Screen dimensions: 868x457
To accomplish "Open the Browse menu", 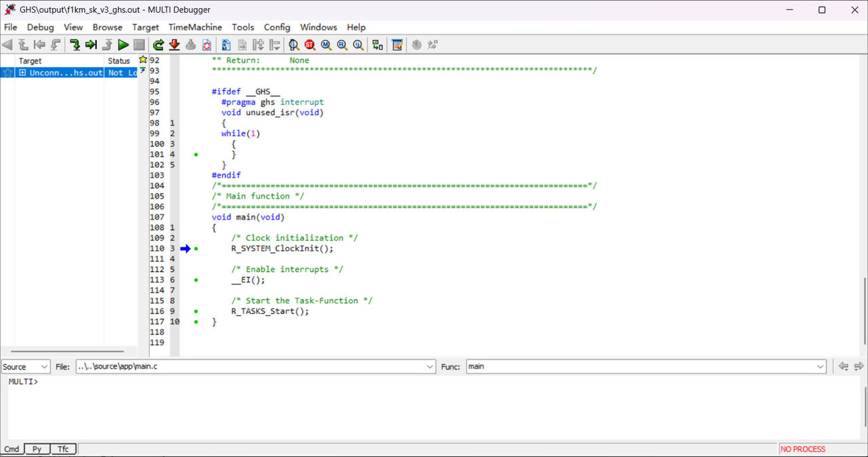I will point(108,27).
